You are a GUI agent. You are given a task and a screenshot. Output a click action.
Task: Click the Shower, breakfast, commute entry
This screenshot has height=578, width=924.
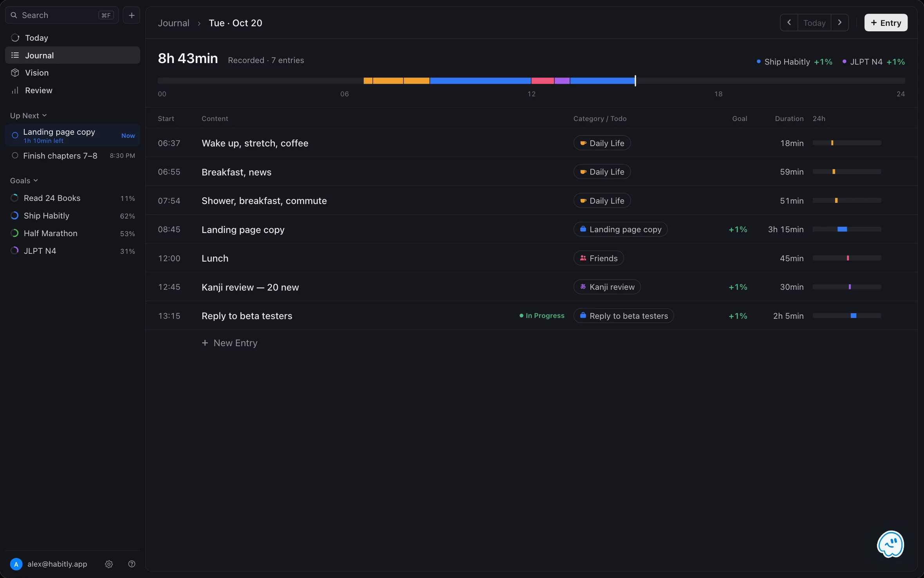coord(532,200)
